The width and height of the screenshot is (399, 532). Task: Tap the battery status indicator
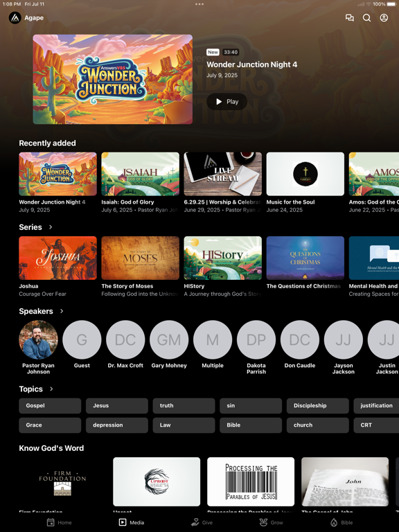(391, 4)
